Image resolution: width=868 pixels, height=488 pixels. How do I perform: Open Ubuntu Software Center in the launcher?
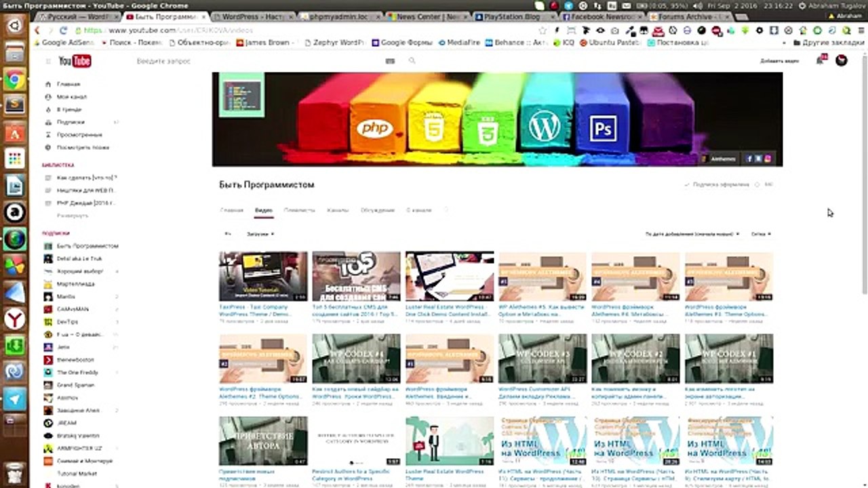tap(14, 133)
